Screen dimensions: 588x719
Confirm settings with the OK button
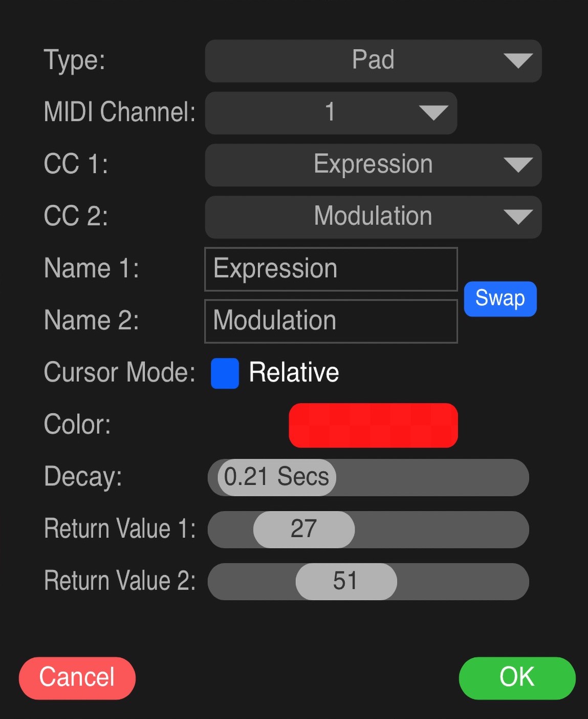tap(517, 678)
